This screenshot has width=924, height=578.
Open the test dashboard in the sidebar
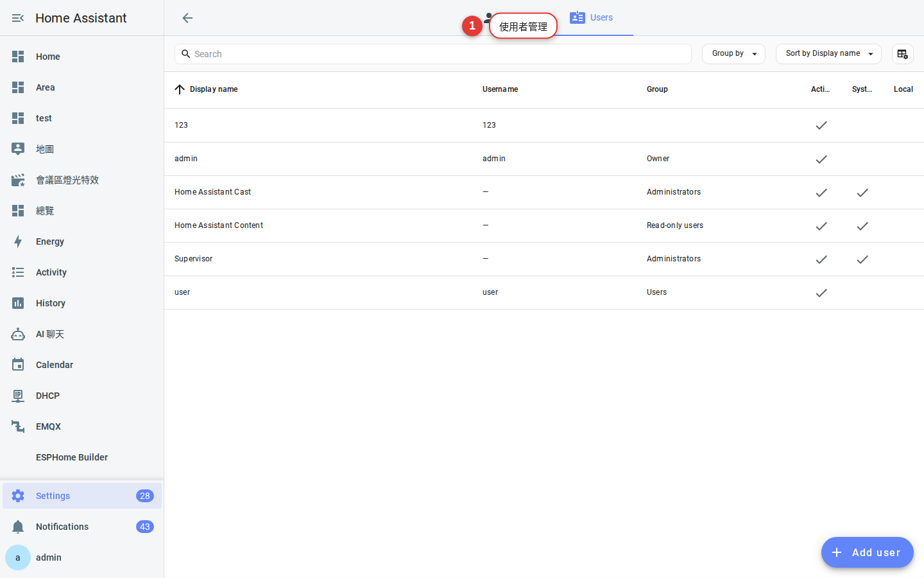tap(82, 118)
